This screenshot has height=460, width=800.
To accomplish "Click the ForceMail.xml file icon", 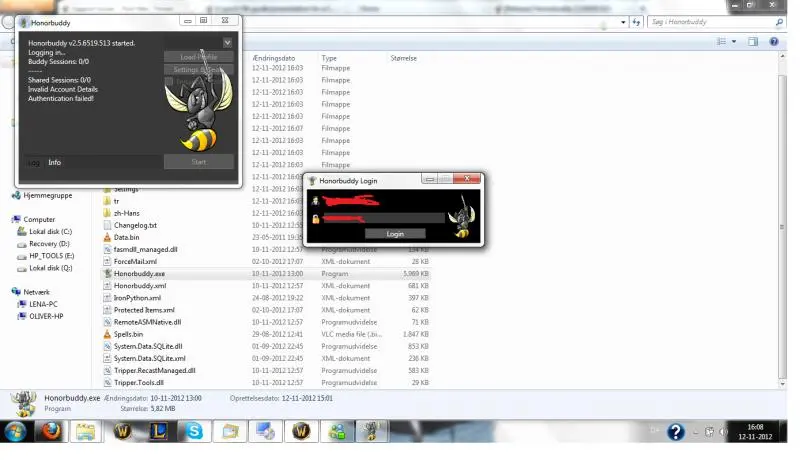I will [x=107, y=261].
